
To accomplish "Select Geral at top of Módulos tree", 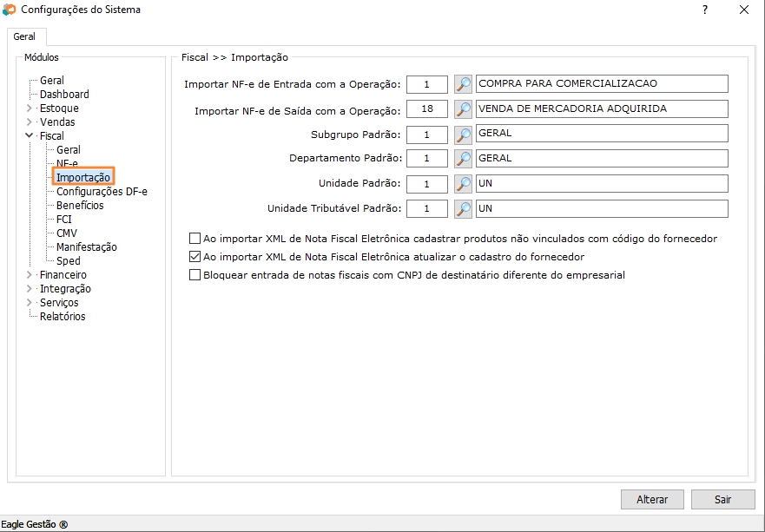I will click(x=52, y=81).
